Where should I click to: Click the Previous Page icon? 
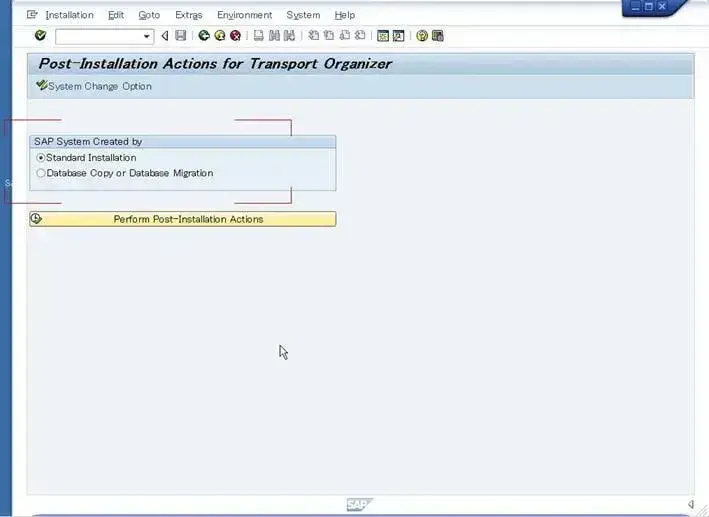click(x=329, y=35)
